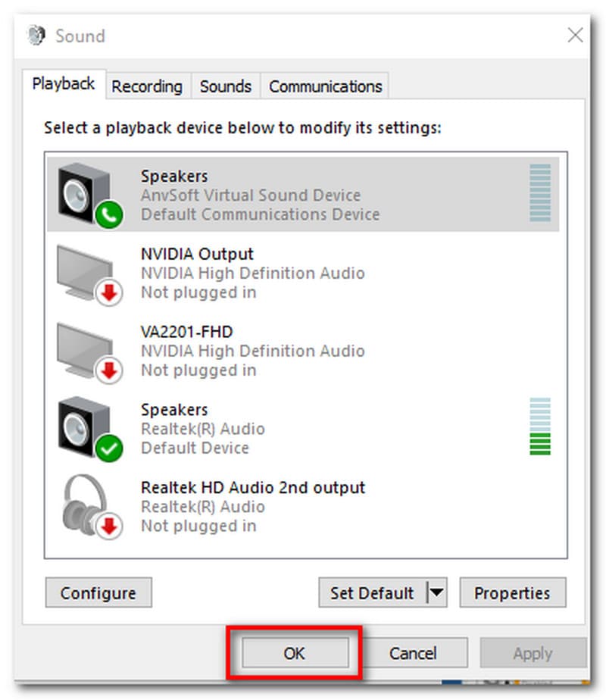Close the Sound dialog window
Screen dimensions: 606x700
(576, 35)
